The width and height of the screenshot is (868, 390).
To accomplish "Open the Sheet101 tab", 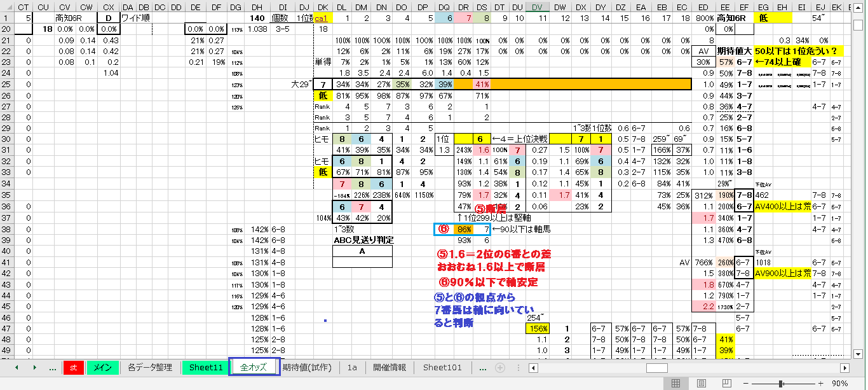I will [443, 368].
